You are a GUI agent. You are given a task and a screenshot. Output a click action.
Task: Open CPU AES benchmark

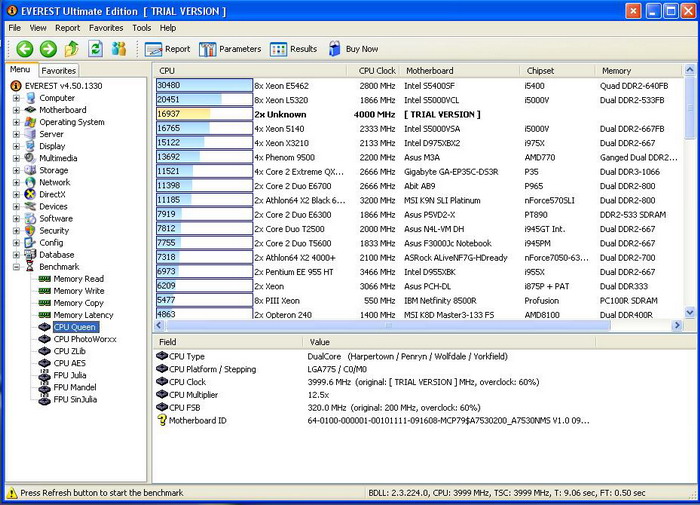pos(70,363)
